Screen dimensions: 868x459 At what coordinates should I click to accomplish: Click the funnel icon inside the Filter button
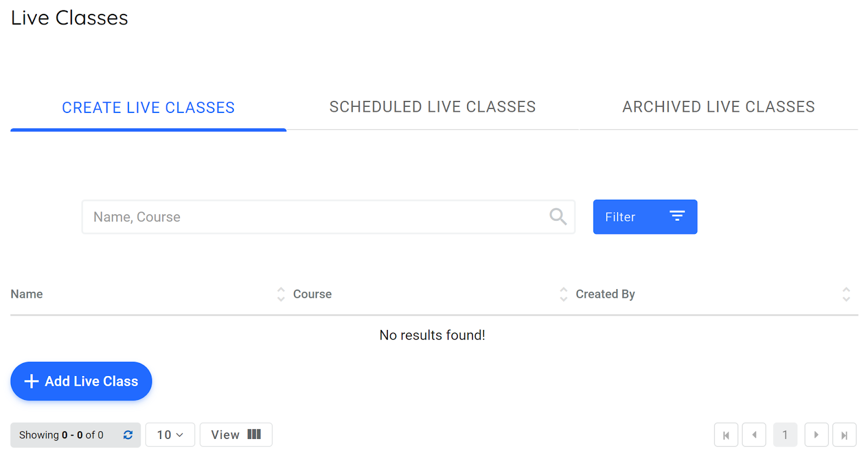pos(677,216)
